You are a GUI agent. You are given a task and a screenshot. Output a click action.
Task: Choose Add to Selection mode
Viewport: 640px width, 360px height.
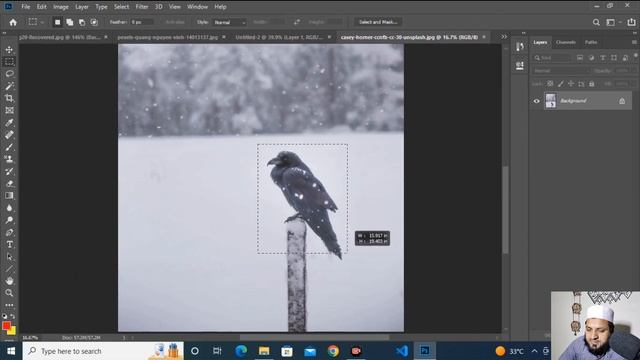(x=70, y=22)
